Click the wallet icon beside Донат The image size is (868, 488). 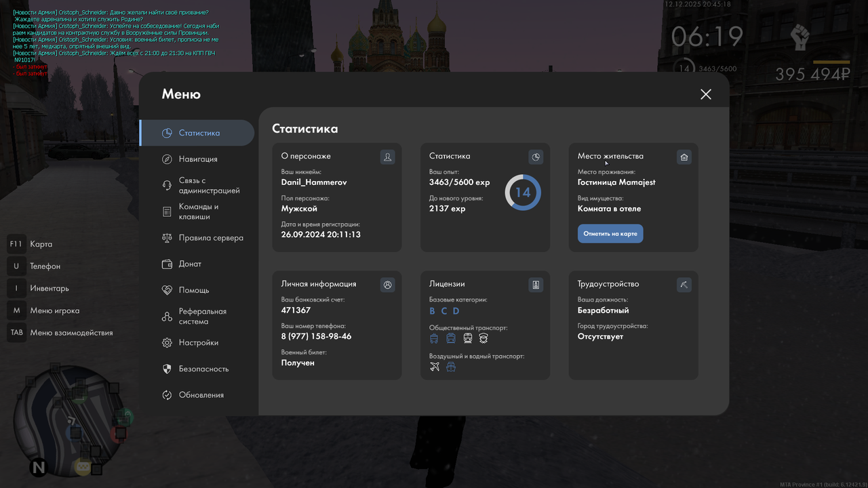167,264
